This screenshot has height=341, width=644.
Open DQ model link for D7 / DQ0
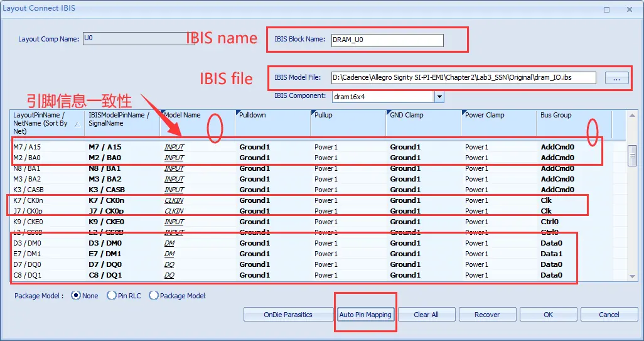pyautogui.click(x=169, y=264)
